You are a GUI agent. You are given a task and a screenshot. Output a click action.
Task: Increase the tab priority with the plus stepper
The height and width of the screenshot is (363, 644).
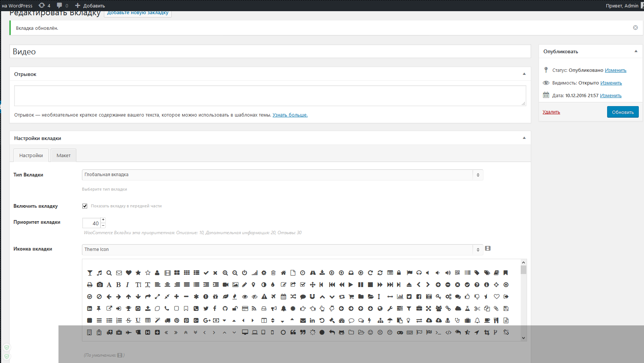tap(103, 220)
